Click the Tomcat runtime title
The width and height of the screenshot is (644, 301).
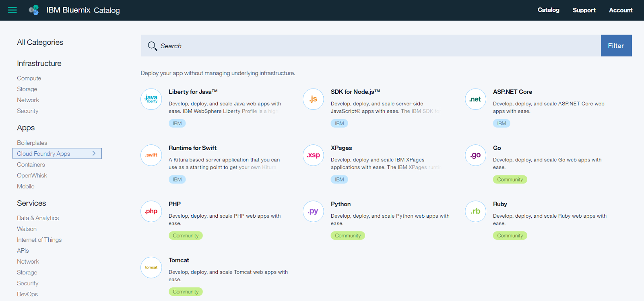click(179, 260)
